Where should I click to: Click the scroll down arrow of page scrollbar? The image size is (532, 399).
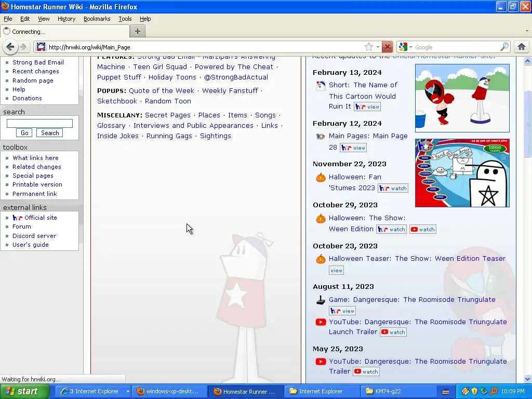coord(528,379)
